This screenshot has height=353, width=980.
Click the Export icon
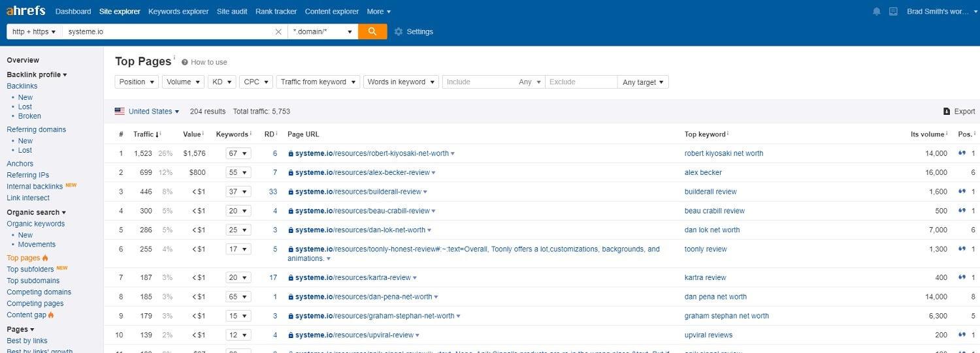[947, 112]
